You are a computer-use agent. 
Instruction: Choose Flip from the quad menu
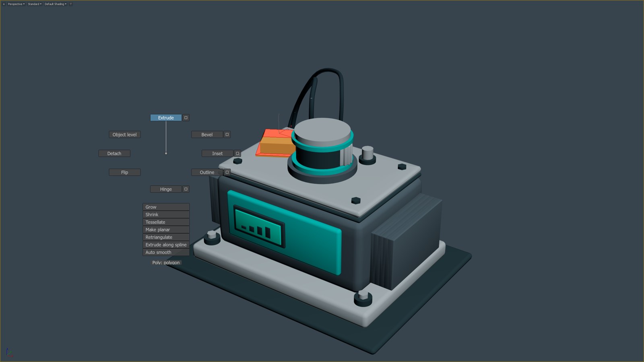pyautogui.click(x=125, y=173)
